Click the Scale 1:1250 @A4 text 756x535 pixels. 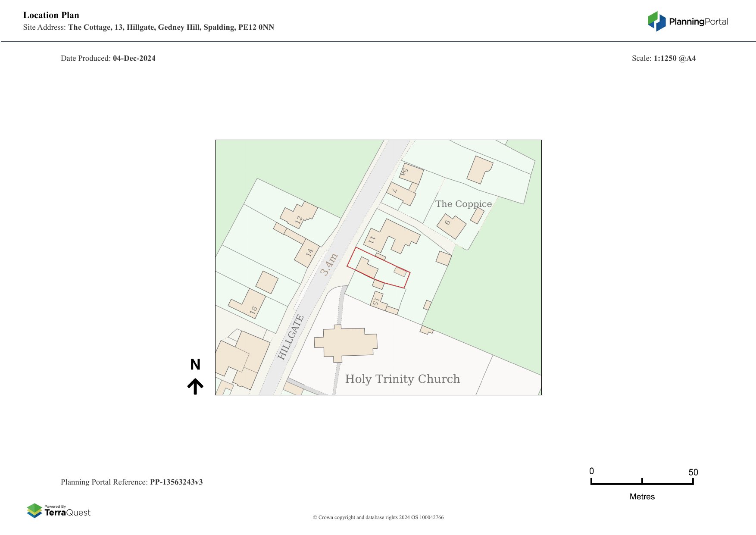click(663, 58)
